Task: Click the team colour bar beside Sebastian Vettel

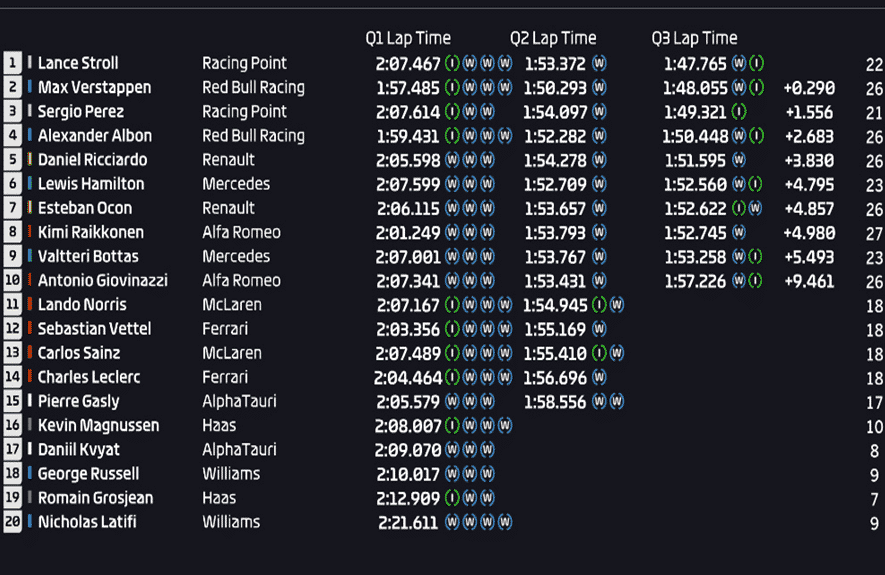Action: pos(29,328)
